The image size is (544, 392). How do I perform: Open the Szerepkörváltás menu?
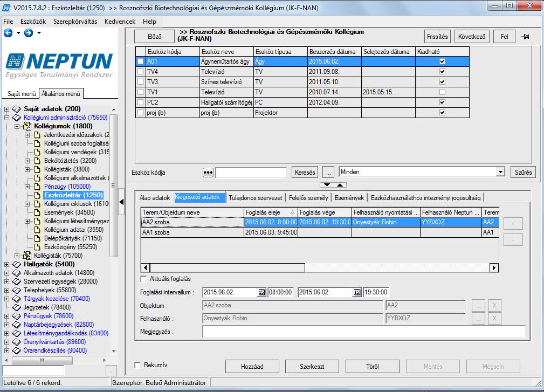point(75,22)
